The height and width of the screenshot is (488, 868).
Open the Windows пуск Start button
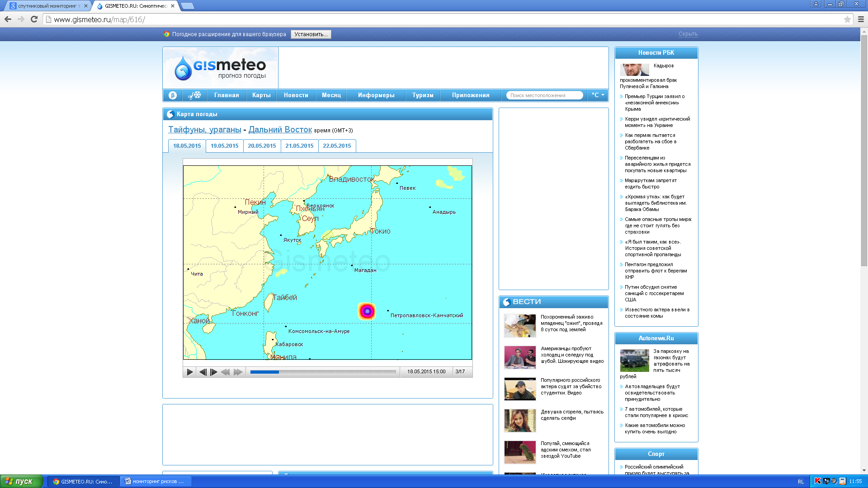pyautogui.click(x=22, y=481)
